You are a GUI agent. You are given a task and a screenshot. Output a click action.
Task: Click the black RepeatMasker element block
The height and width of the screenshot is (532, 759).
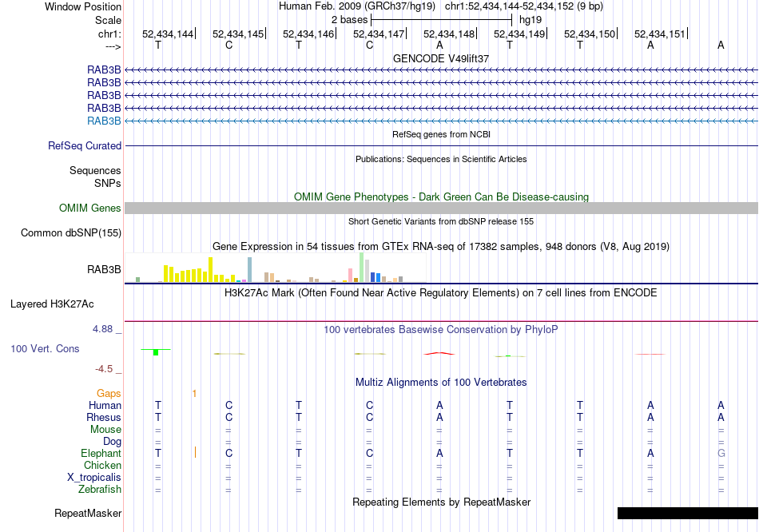(688, 513)
